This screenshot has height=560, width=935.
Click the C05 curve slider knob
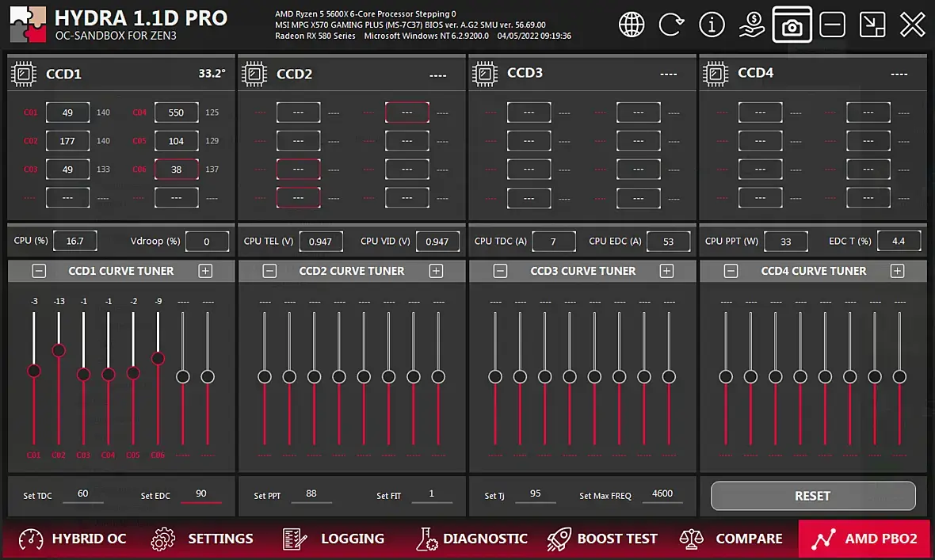click(x=133, y=373)
